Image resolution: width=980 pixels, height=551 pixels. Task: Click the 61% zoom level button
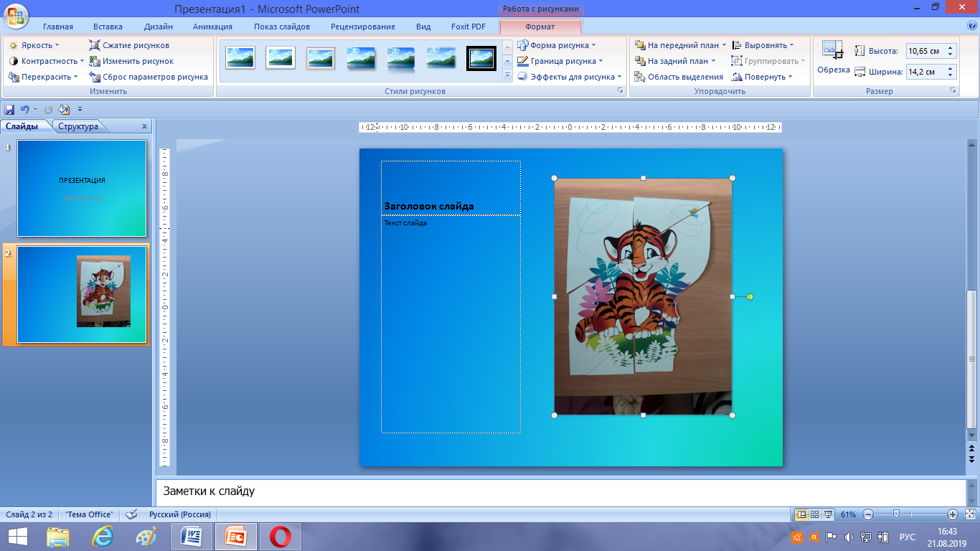[x=849, y=514]
